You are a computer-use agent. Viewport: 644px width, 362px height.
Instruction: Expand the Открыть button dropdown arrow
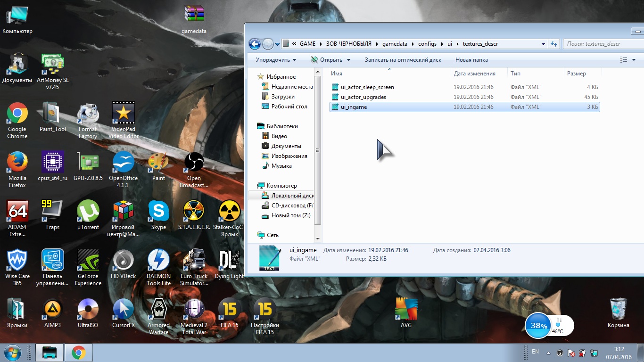tap(349, 60)
